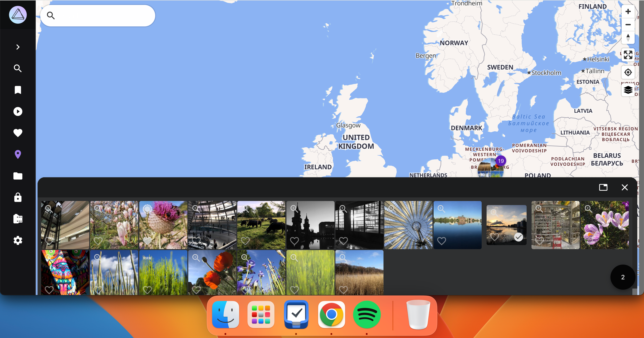Expand photo panel to full window
Screen dimensions: 644x338
click(603, 187)
